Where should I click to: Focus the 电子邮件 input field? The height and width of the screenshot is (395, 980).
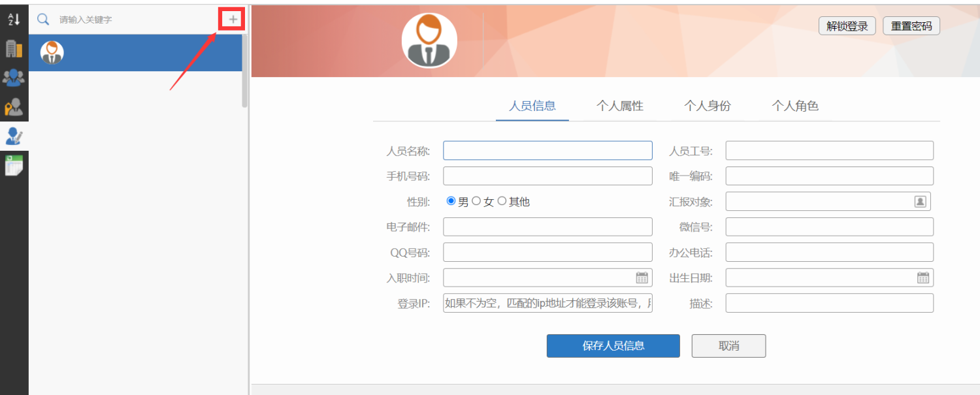(548, 227)
